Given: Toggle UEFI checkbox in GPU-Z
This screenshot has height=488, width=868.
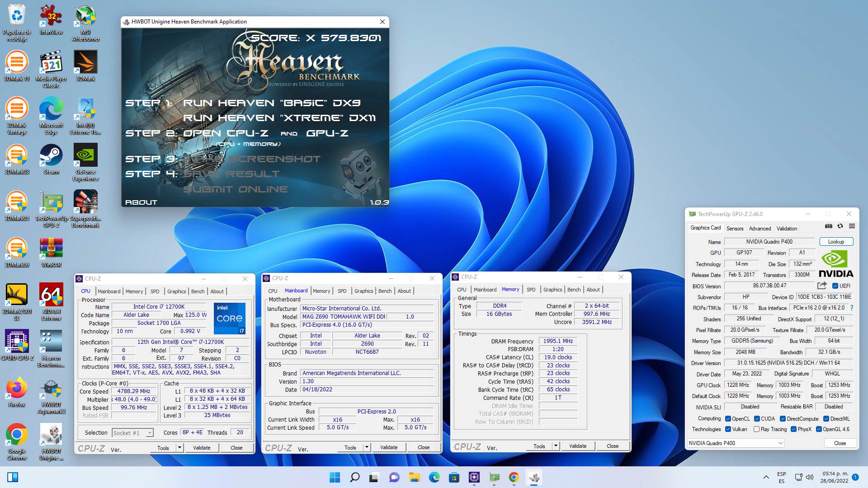Looking at the screenshot, I should click(x=835, y=286).
